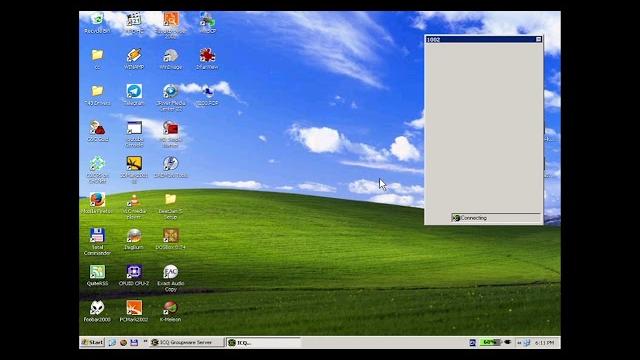Viewport: 640px width, 360px height.
Task: Switch to ICQ Groupware Server taskbar button
Action: tap(187, 342)
